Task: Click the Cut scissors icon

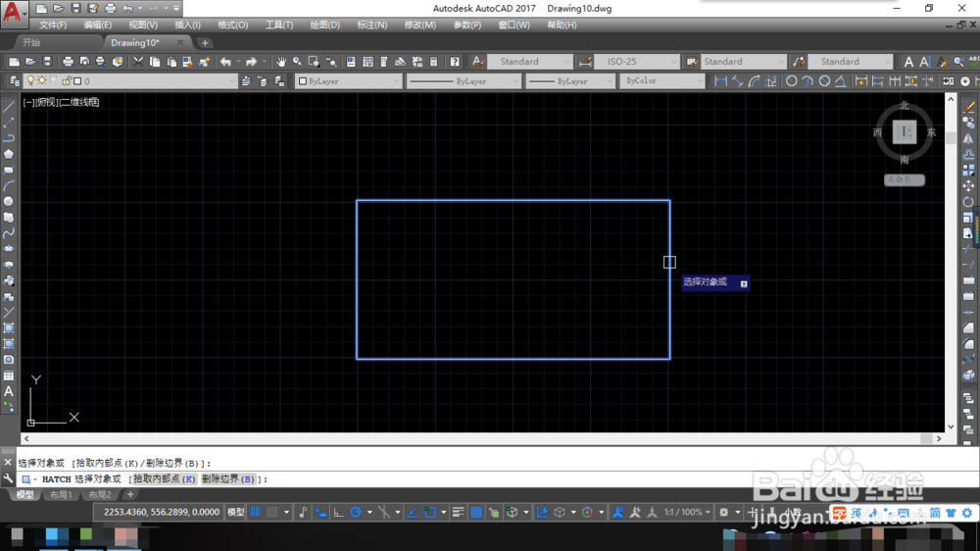Action: click(138, 62)
